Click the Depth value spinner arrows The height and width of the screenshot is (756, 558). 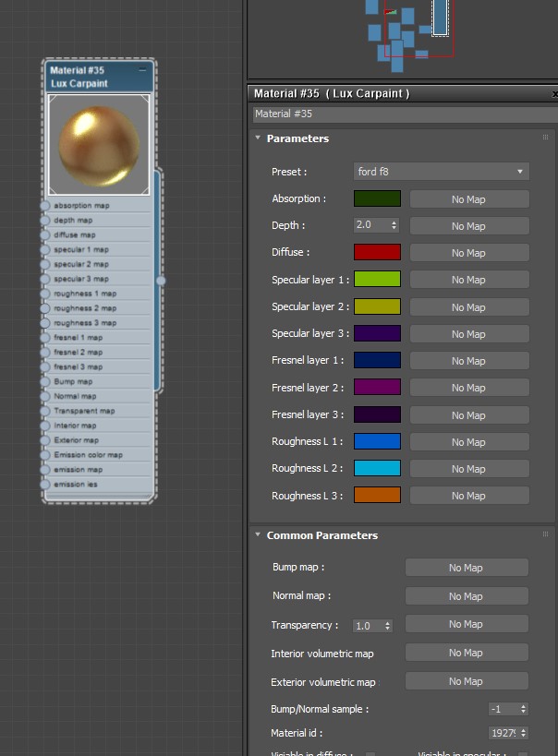[x=394, y=225]
